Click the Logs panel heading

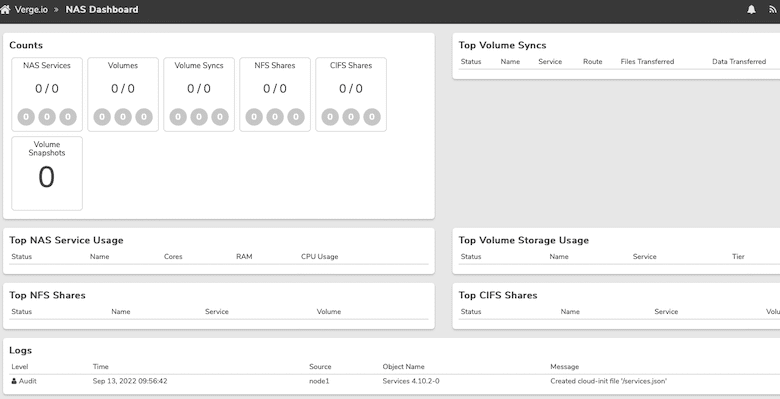[20, 351]
